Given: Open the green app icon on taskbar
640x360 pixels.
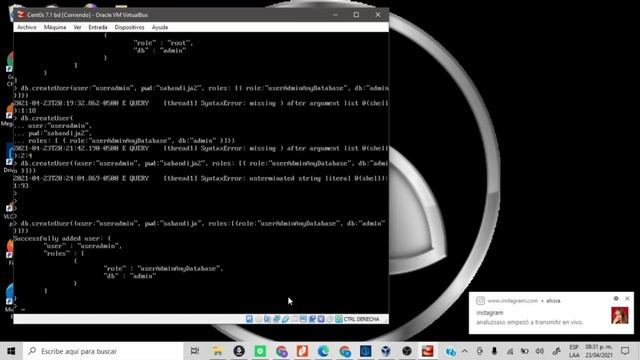Looking at the screenshot, I should (x=260, y=351).
